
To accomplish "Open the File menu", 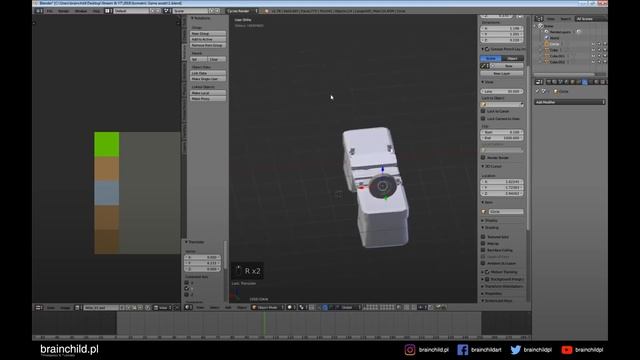I will coord(49,11).
